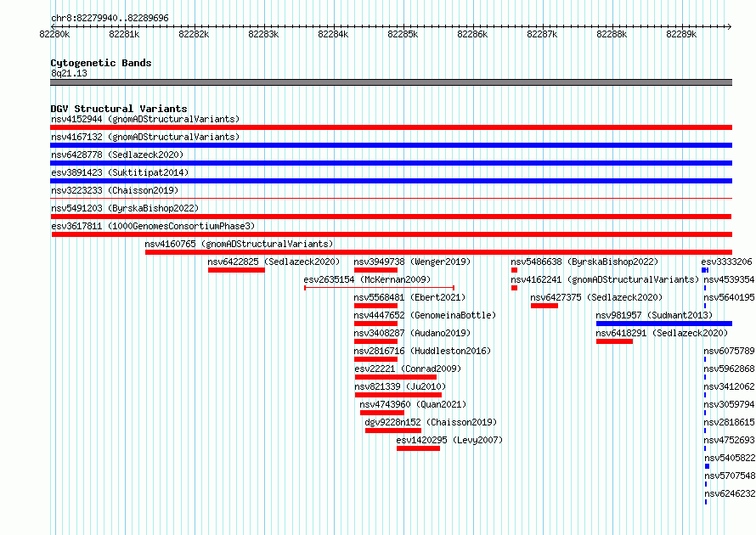
Task: Click the thin esv2635154 interval line
Action: 379,288
